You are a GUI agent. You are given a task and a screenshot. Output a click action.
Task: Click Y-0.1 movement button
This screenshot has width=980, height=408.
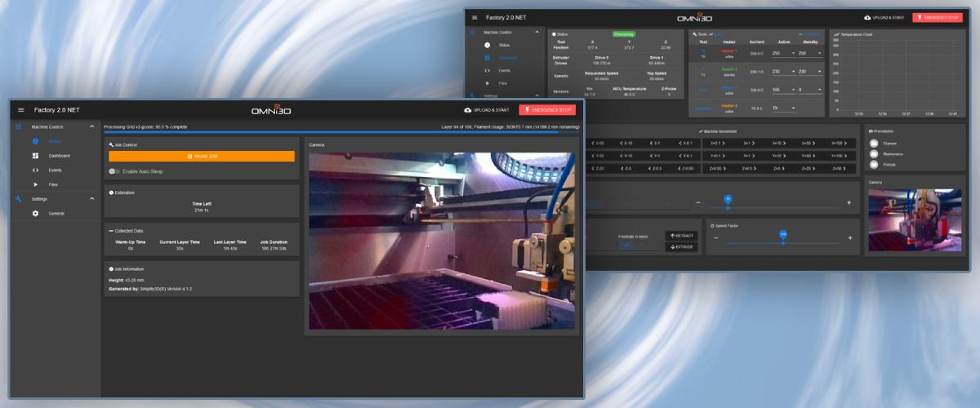[x=686, y=155]
